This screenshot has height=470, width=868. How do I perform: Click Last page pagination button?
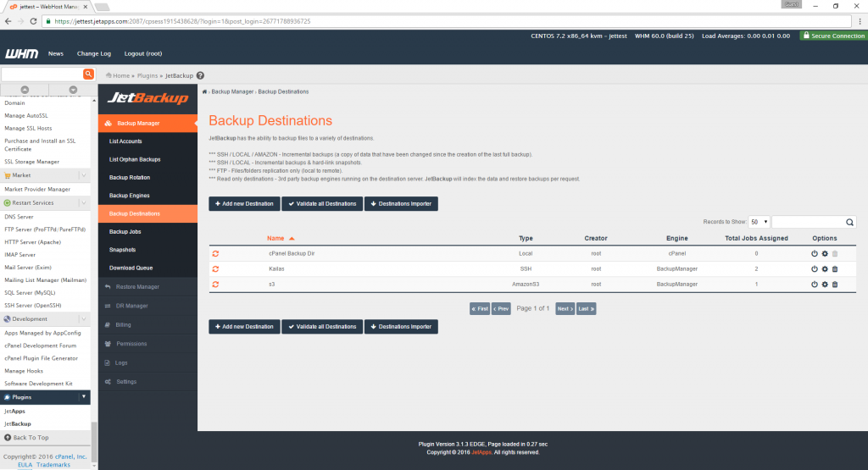click(x=587, y=308)
